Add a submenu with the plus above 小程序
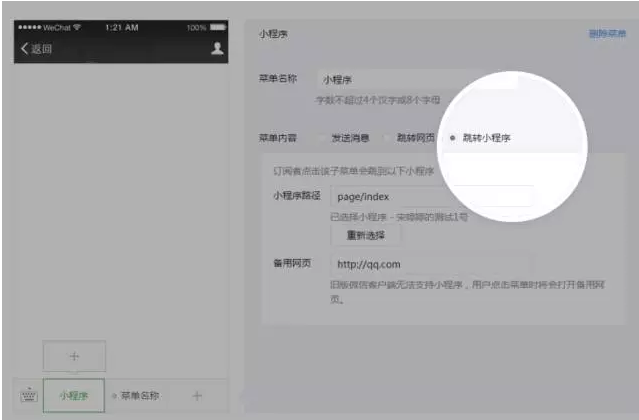Image resolution: width=639 pixels, height=420 pixels. [x=74, y=356]
